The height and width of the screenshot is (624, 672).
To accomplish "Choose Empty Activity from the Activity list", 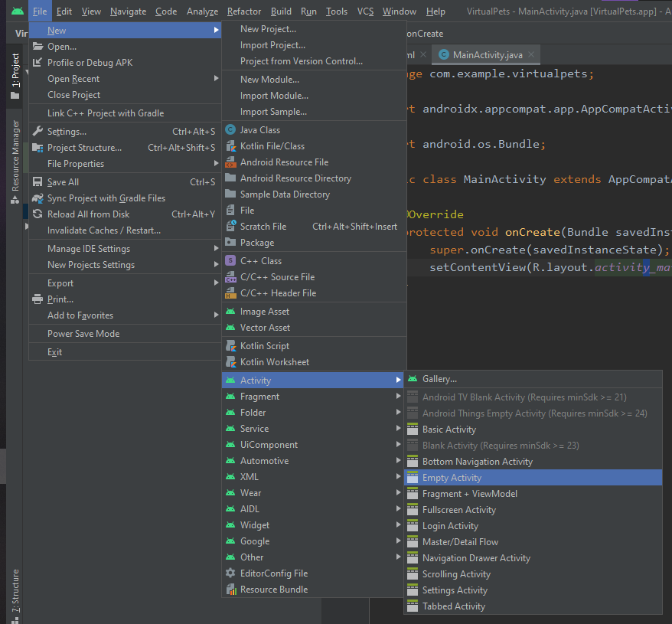I will tap(452, 478).
